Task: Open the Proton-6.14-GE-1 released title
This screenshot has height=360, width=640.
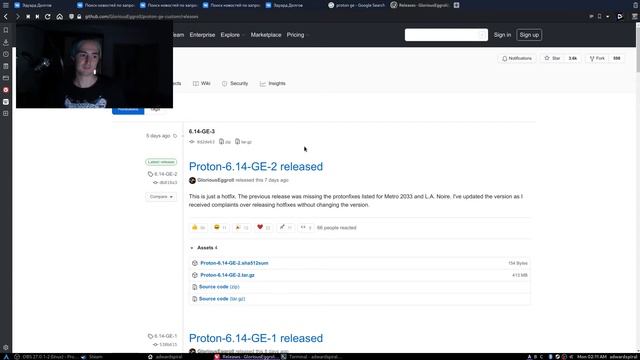Action: coord(256,338)
